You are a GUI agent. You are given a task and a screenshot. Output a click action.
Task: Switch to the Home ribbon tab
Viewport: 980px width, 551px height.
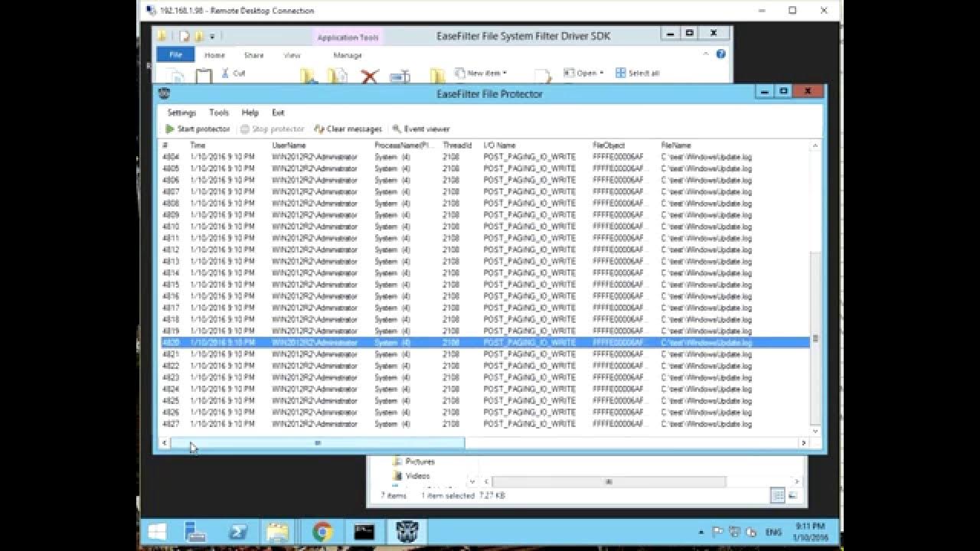pyautogui.click(x=214, y=55)
